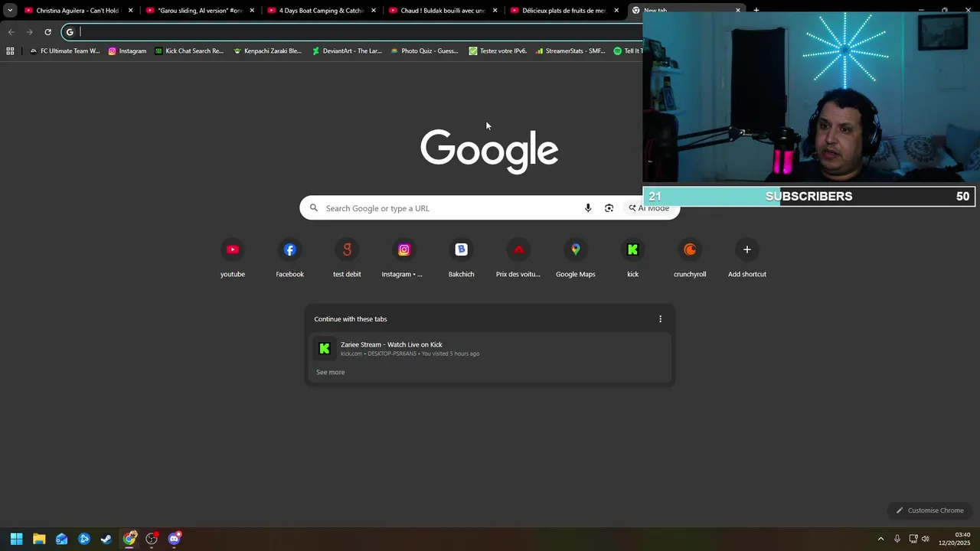Image resolution: width=980 pixels, height=551 pixels.
Task: Open the test debit shortcut
Action: tap(347, 258)
